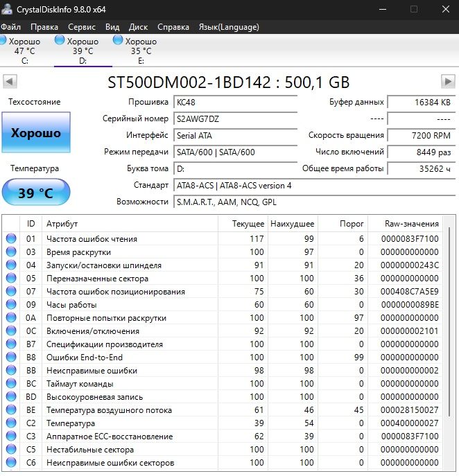Click the buffer size value 16384 KB
The width and height of the screenshot is (459, 476).
click(x=422, y=102)
